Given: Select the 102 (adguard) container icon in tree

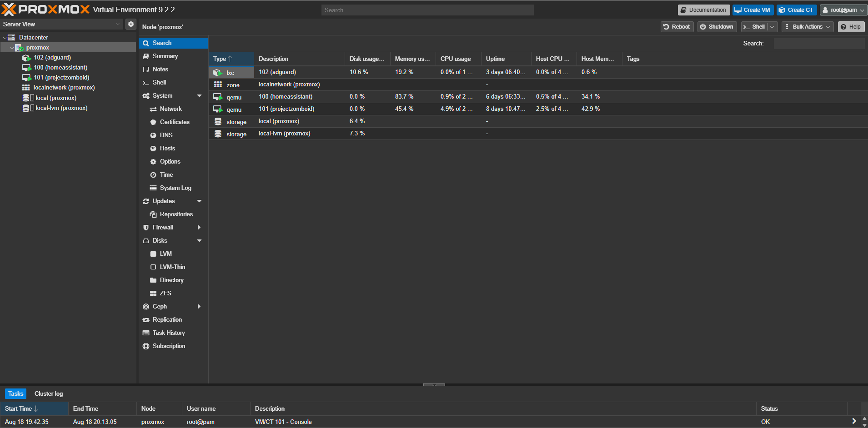Looking at the screenshot, I should click(x=27, y=58).
